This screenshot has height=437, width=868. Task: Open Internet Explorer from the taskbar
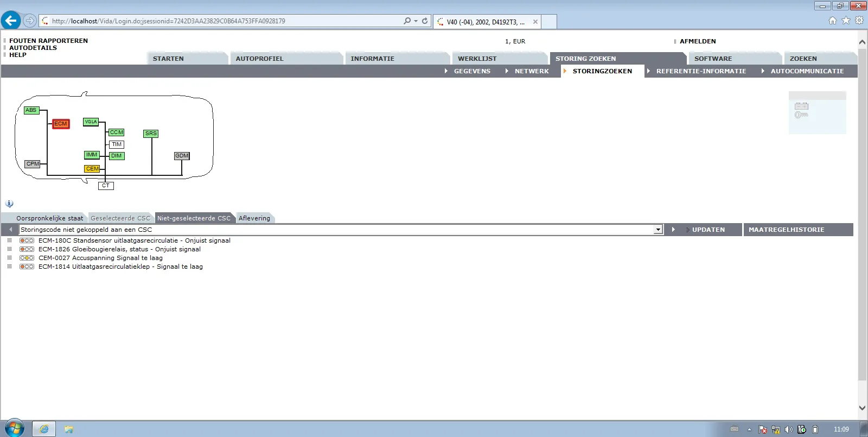[x=44, y=429]
